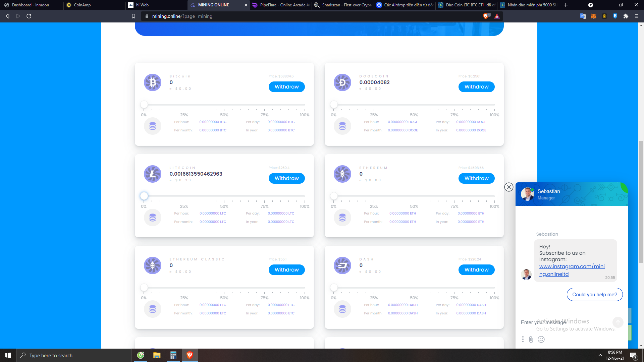Click the Dogecoin coin icon
This screenshot has height=362, width=644.
[342, 82]
